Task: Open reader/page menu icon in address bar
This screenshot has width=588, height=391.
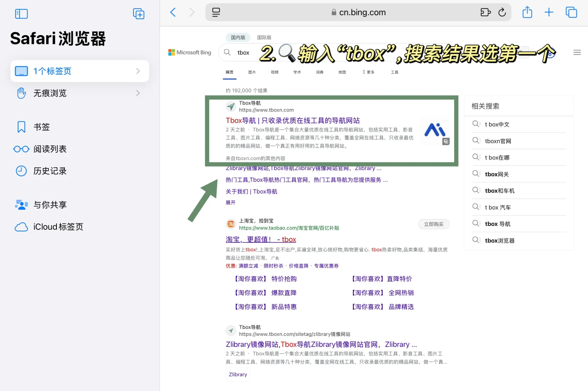Action: point(216,12)
